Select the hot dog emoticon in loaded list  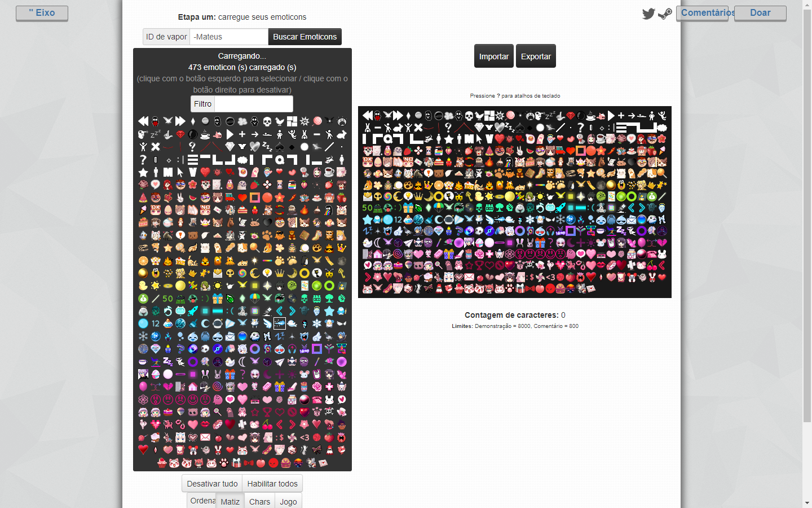267,450
